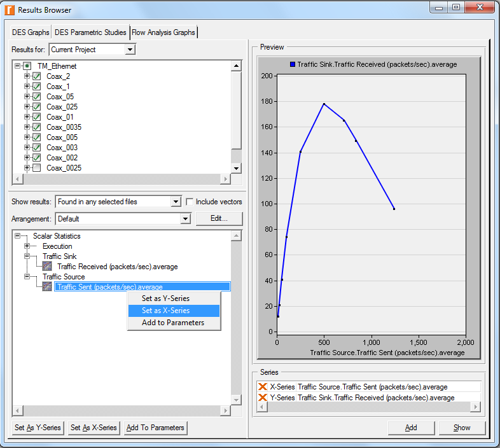Image resolution: width=500 pixels, height=448 pixels.
Task: Select X-Series Traffic Source row in Series list
Action: (368, 387)
